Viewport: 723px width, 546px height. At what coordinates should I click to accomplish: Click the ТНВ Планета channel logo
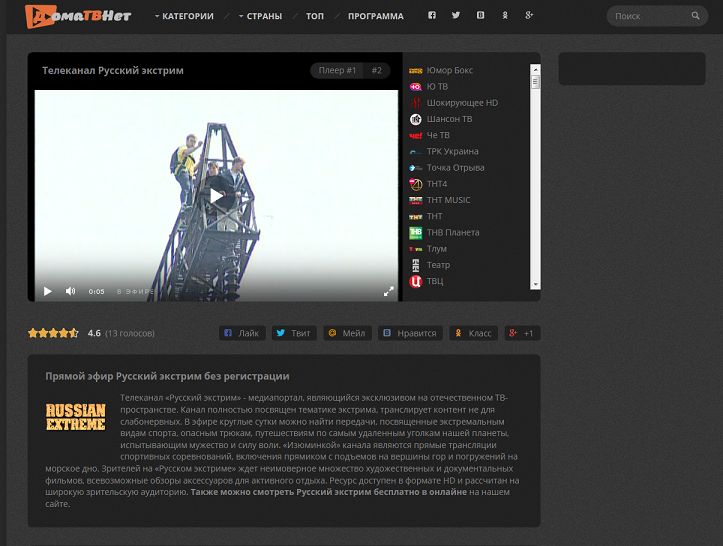pyautogui.click(x=415, y=233)
